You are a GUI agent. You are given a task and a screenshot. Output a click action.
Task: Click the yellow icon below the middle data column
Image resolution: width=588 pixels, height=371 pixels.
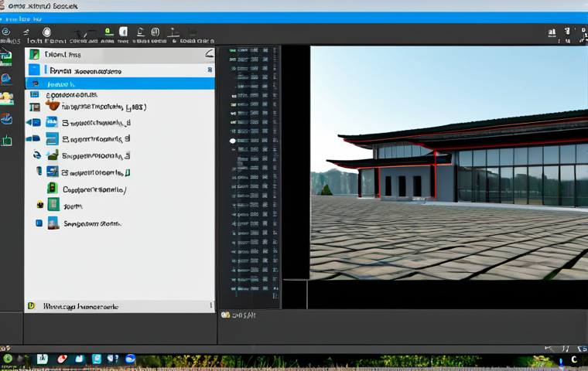[x=225, y=315]
